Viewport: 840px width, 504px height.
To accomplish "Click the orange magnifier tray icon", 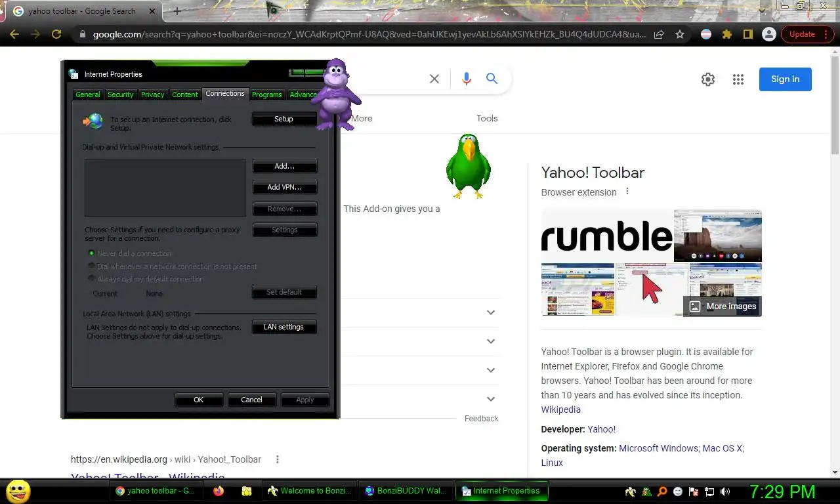I will [x=662, y=491].
